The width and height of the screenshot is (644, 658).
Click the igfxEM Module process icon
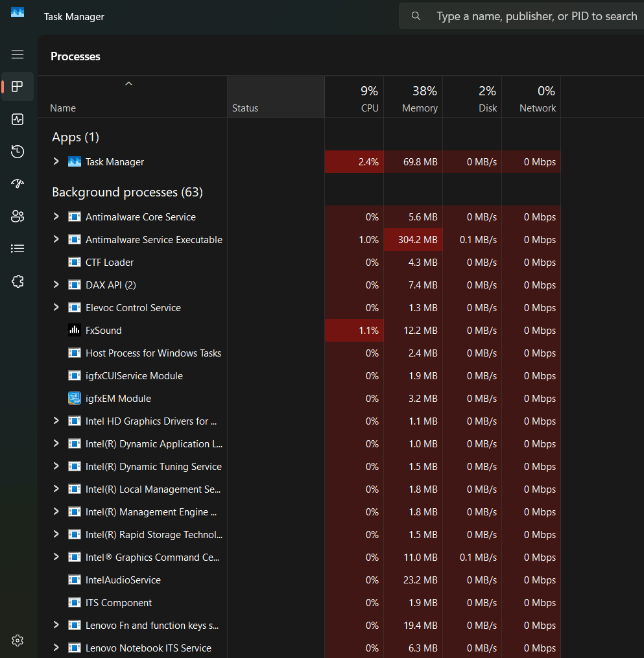[x=75, y=398]
